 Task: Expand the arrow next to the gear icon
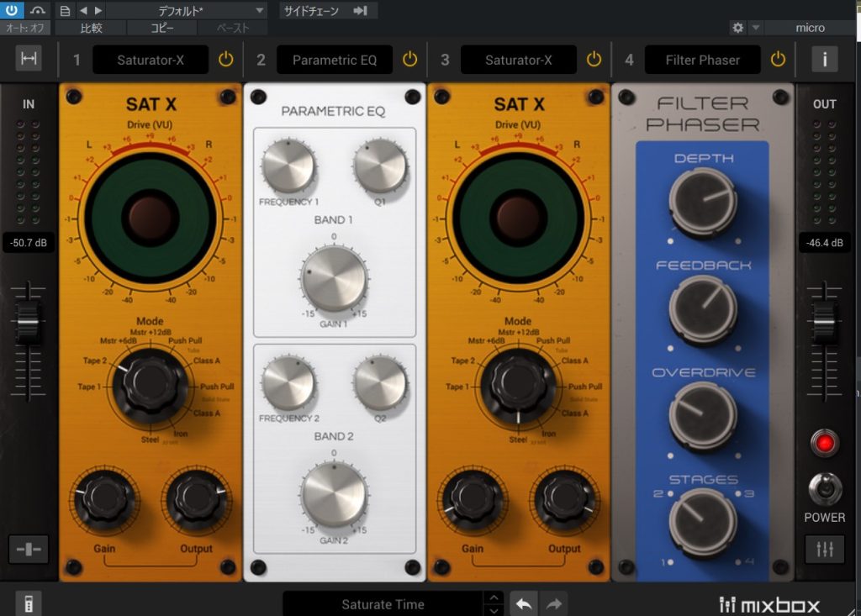tap(755, 28)
